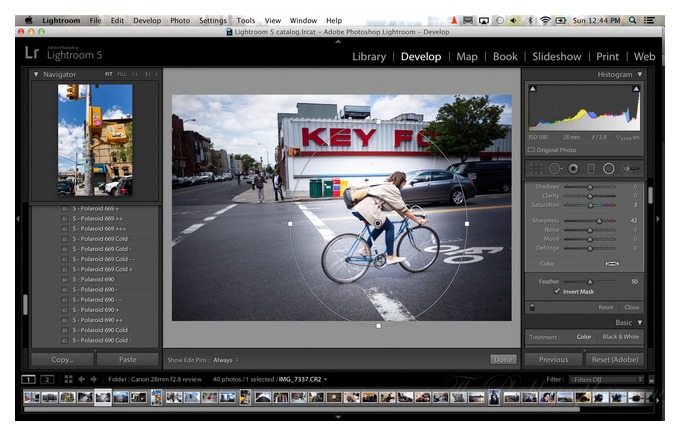Select the Spot Removal tool
Screen dimensions: 680x436
(x=555, y=169)
